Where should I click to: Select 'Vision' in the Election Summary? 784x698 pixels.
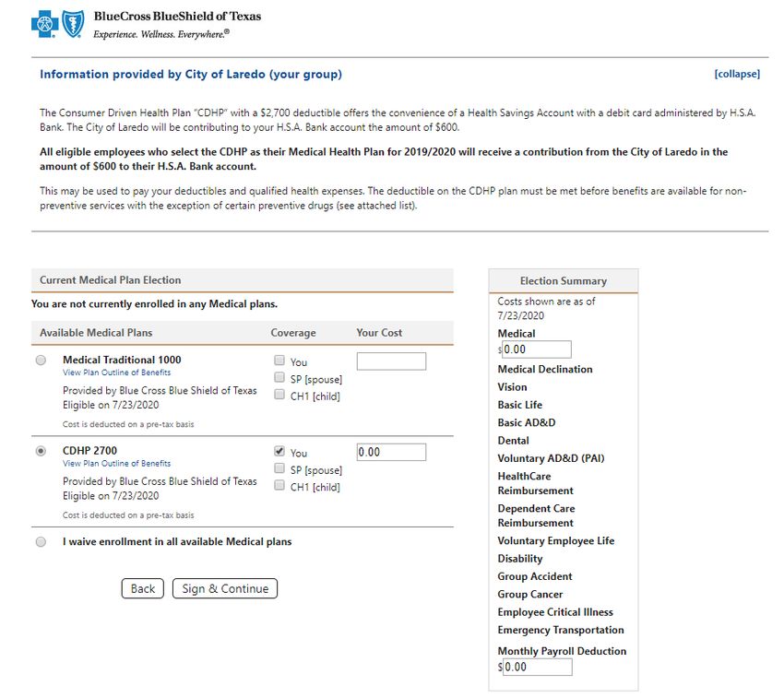(512, 387)
